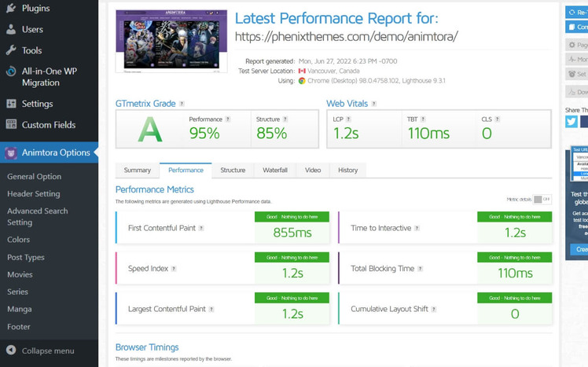Open Tools via the wrench icon

tap(11, 50)
